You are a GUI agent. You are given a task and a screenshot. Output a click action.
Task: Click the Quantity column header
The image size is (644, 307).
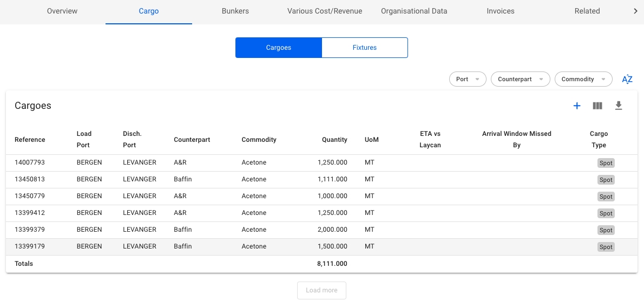pyautogui.click(x=334, y=140)
